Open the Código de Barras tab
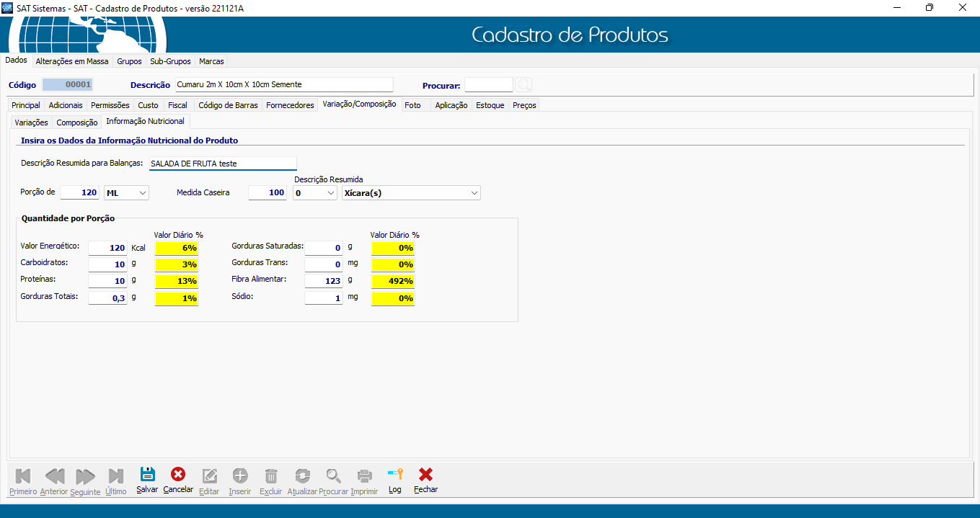 228,105
